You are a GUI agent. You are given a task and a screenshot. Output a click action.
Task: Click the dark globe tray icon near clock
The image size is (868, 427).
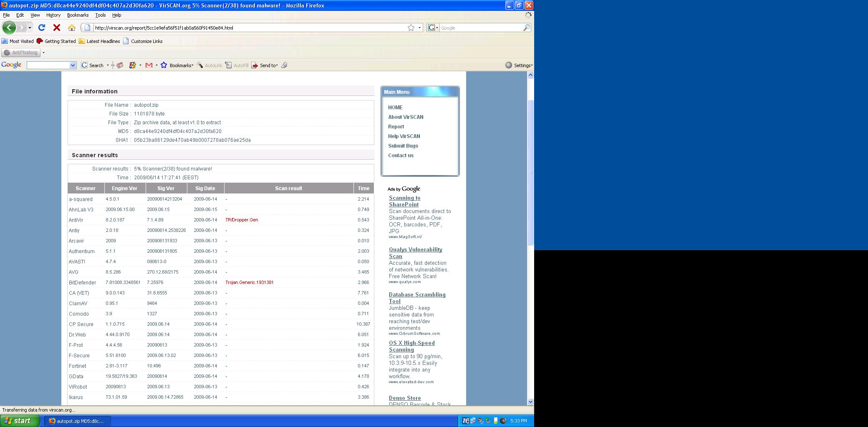503,421
